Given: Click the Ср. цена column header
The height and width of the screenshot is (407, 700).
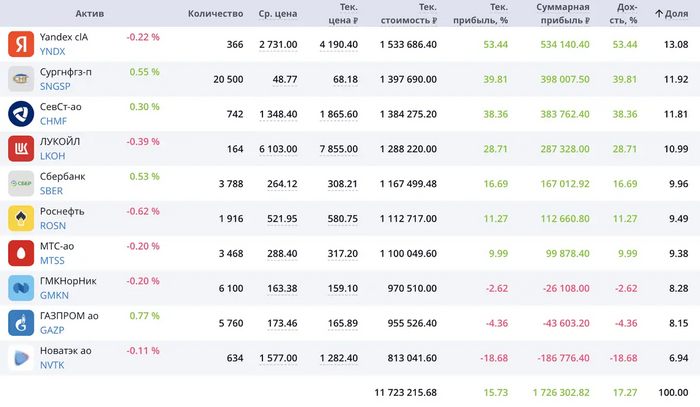Looking at the screenshot, I should (x=277, y=13).
